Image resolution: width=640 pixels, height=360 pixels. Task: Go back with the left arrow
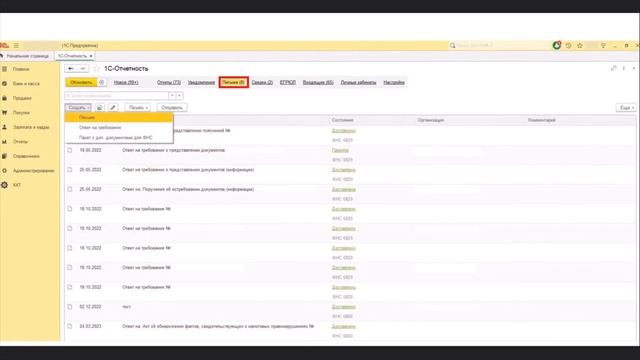(71, 69)
